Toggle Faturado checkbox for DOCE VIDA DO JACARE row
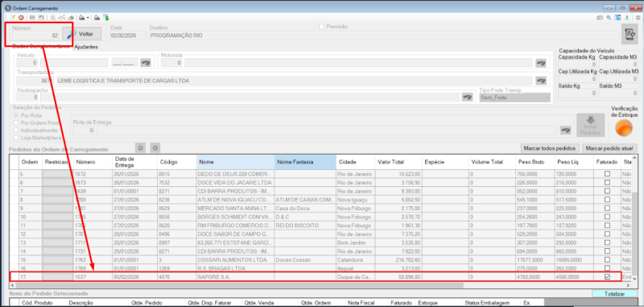Image resolution: width=644 pixels, height=307 pixels. coord(607,182)
